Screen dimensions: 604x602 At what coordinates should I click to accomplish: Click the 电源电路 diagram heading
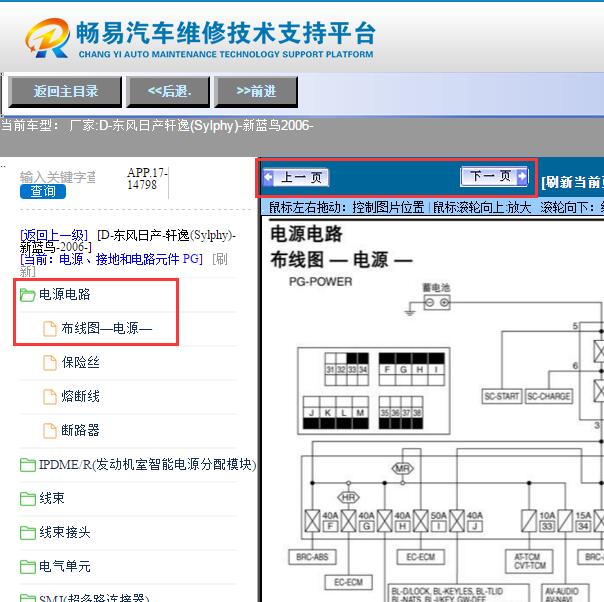(306, 234)
